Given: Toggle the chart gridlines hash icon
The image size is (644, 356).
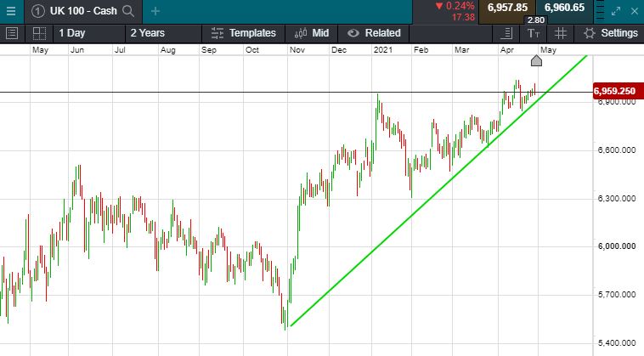Looking at the screenshot, I should pyautogui.click(x=560, y=33).
